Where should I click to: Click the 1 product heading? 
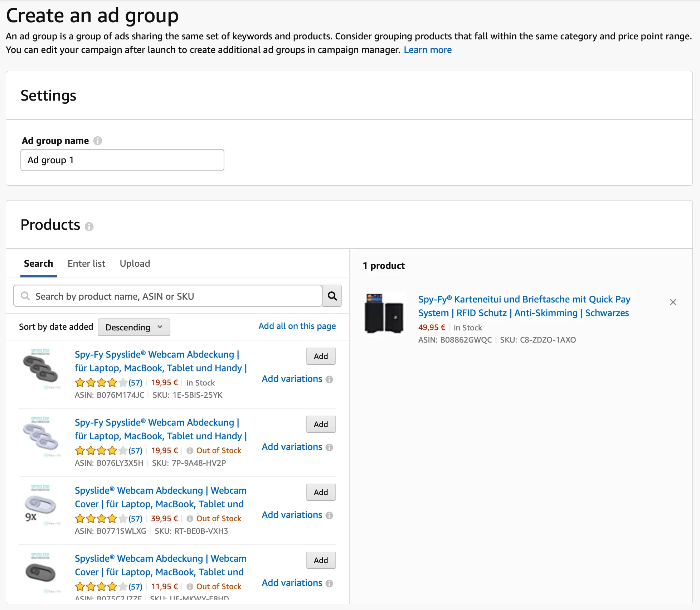click(384, 266)
